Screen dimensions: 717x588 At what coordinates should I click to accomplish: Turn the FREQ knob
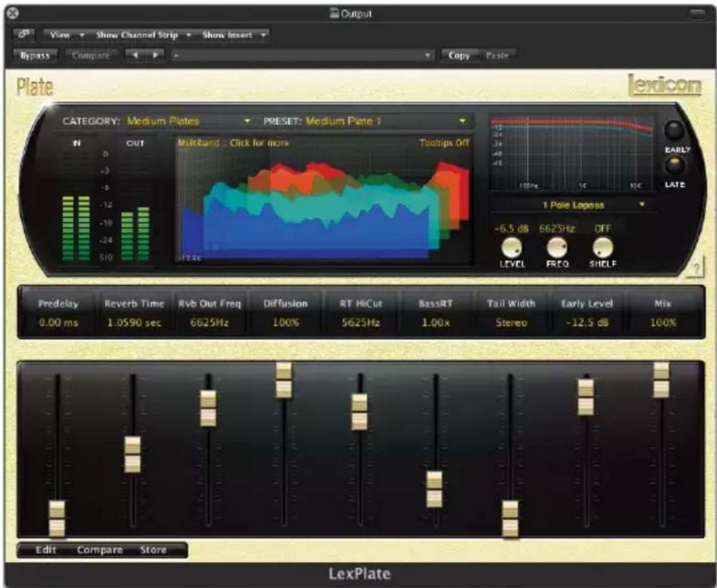click(x=557, y=248)
